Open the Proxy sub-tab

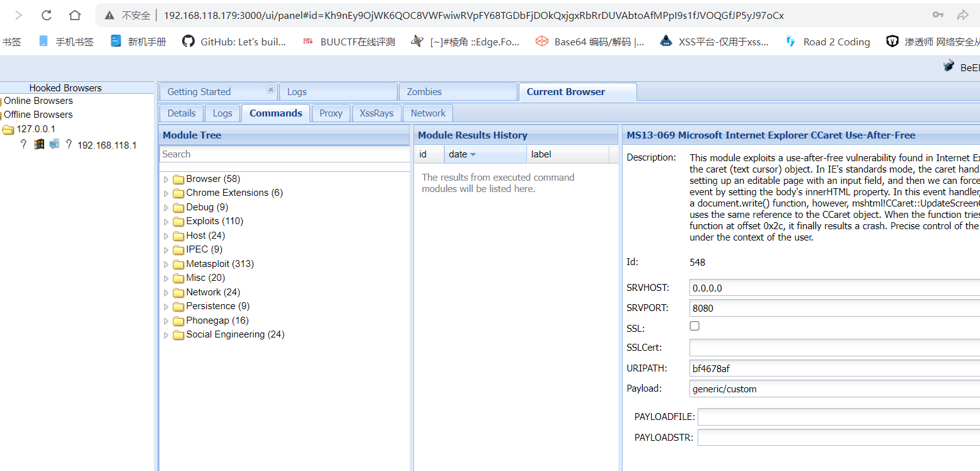coord(331,113)
